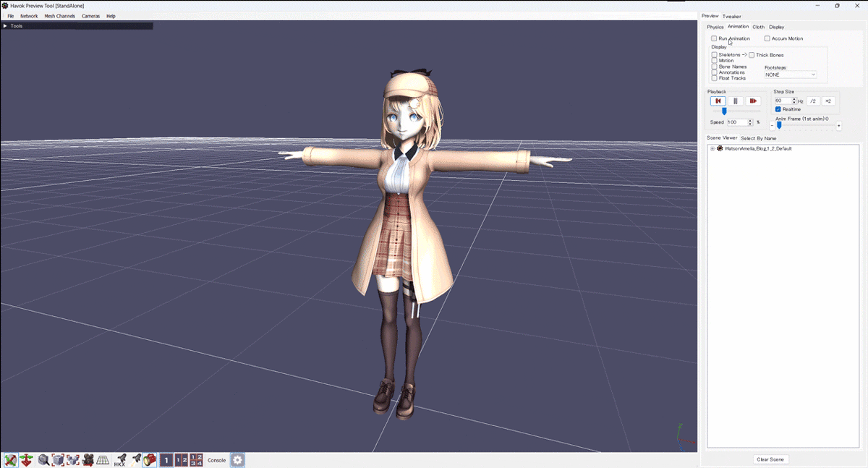This screenshot has height=468, width=868.
Task: Decrease the Step Size Hz spinner
Action: pyautogui.click(x=794, y=103)
